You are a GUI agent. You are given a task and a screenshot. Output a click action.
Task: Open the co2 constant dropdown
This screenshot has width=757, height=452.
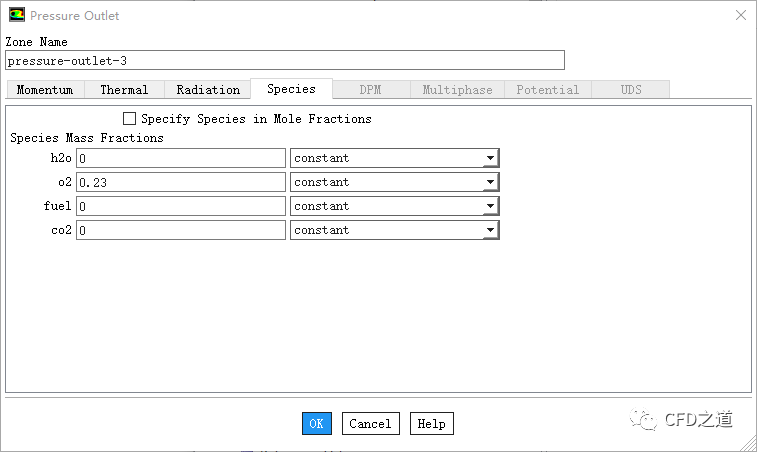(x=394, y=230)
